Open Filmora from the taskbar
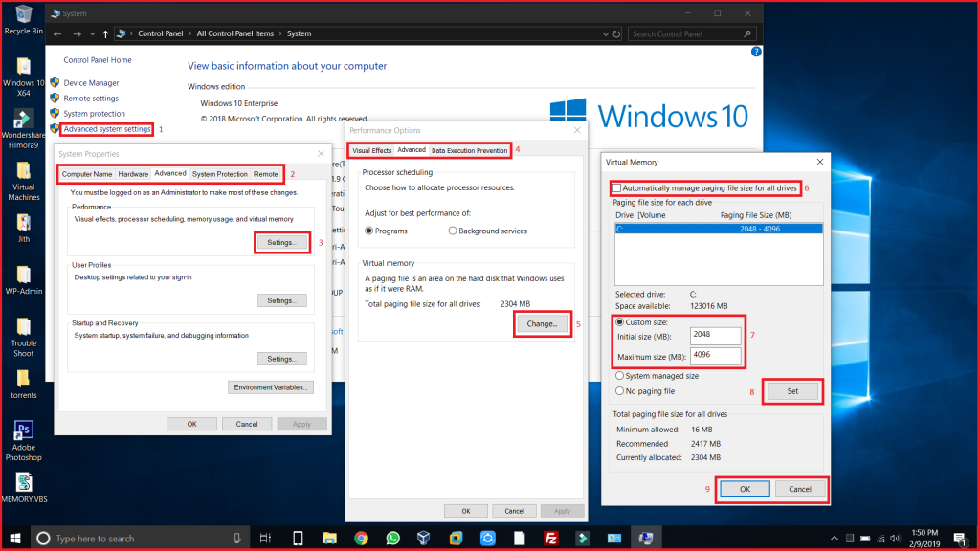This screenshot has height=551, width=980. click(583, 538)
